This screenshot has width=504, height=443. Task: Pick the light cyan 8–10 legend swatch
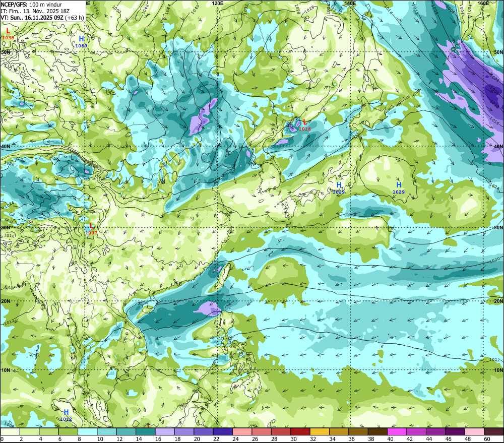click(87, 432)
